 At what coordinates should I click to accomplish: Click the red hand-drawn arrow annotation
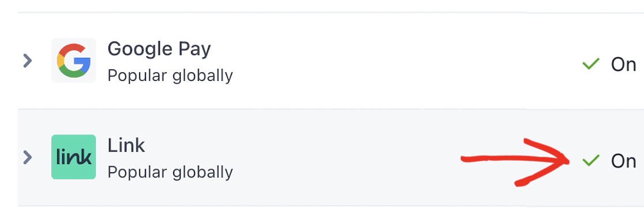515,162
